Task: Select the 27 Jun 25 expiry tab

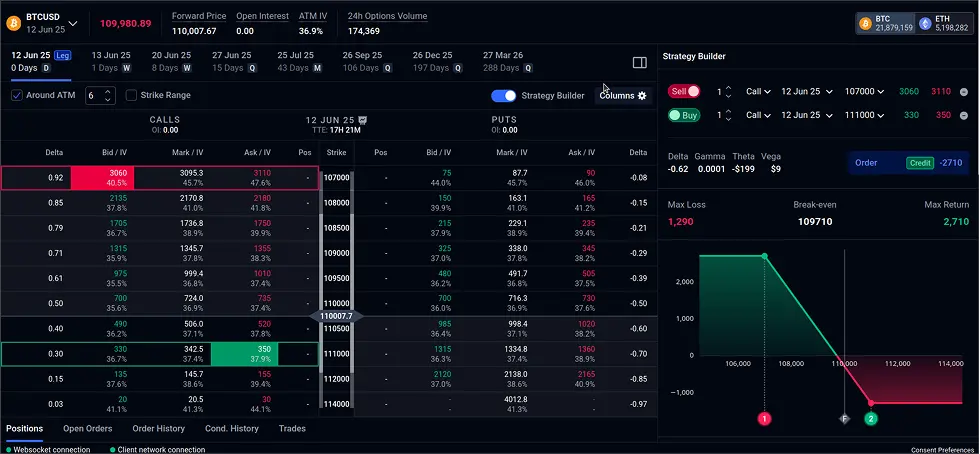Action: coord(232,61)
